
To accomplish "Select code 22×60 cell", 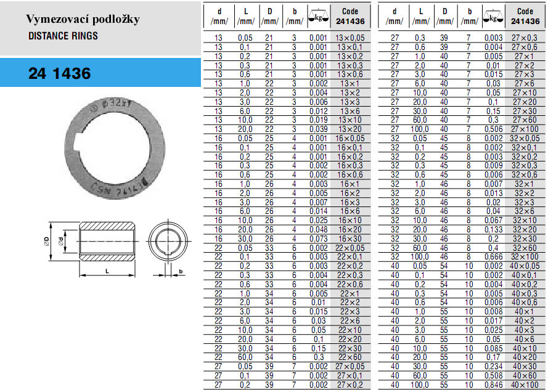I will pos(350,357).
